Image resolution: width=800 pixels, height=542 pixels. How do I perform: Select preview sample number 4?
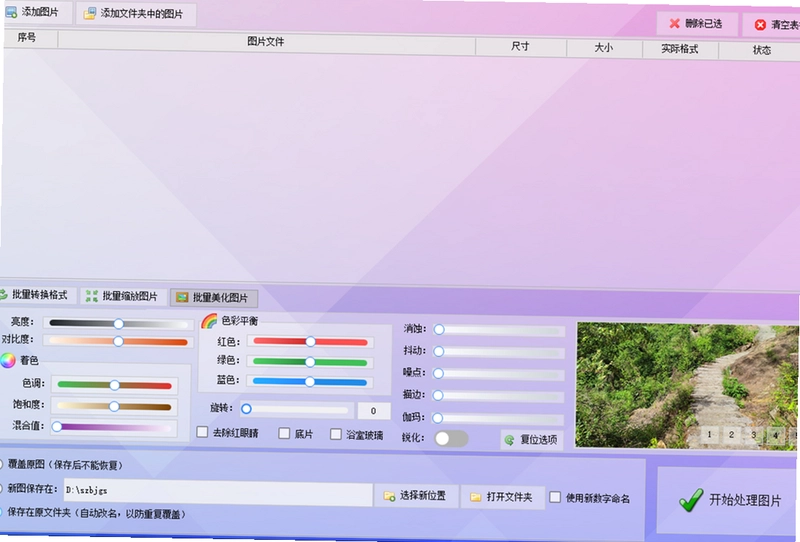776,436
